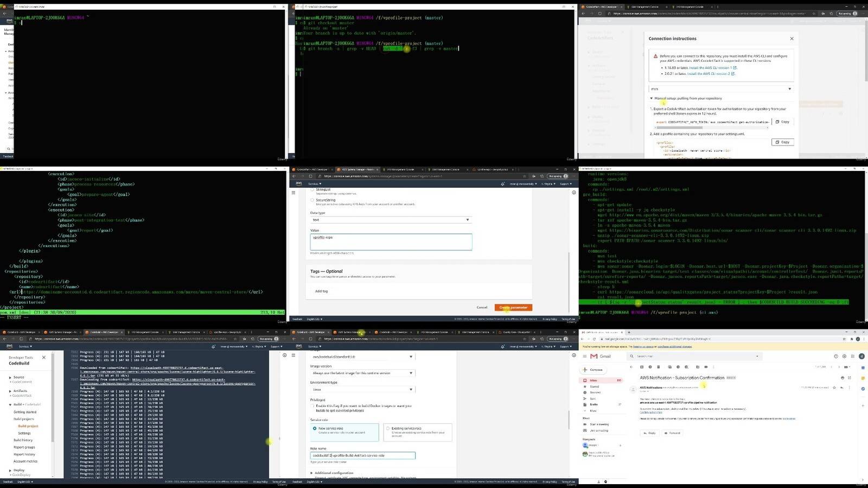Print the AWS Notification email

(x=843, y=378)
